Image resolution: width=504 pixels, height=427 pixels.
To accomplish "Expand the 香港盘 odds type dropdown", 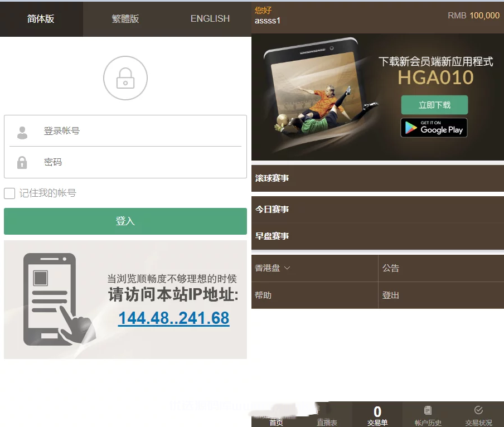I will pyautogui.click(x=273, y=268).
